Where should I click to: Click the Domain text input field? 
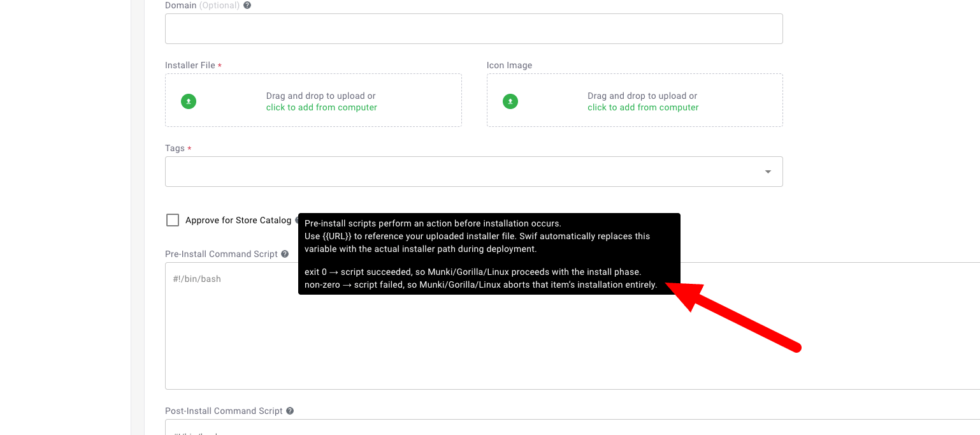[x=473, y=29]
